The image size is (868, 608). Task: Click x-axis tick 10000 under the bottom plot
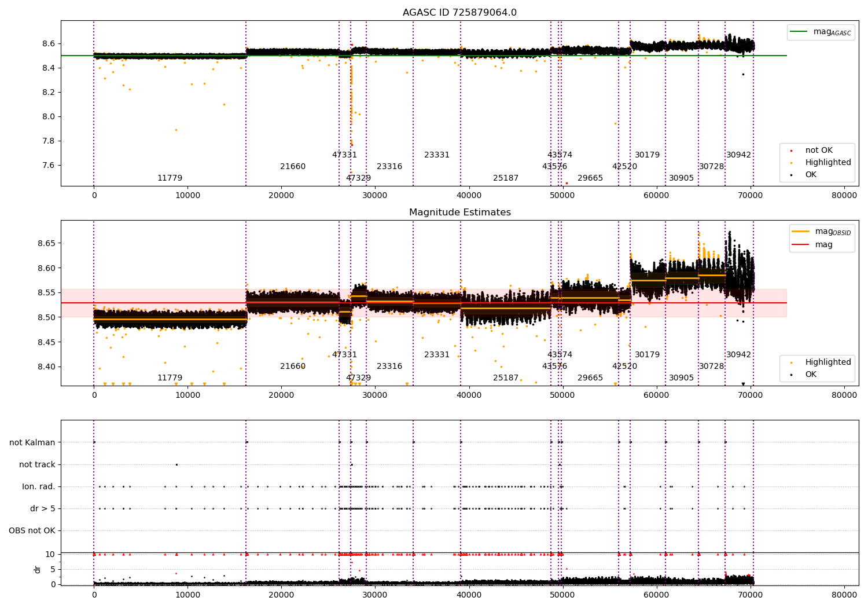pos(187,595)
